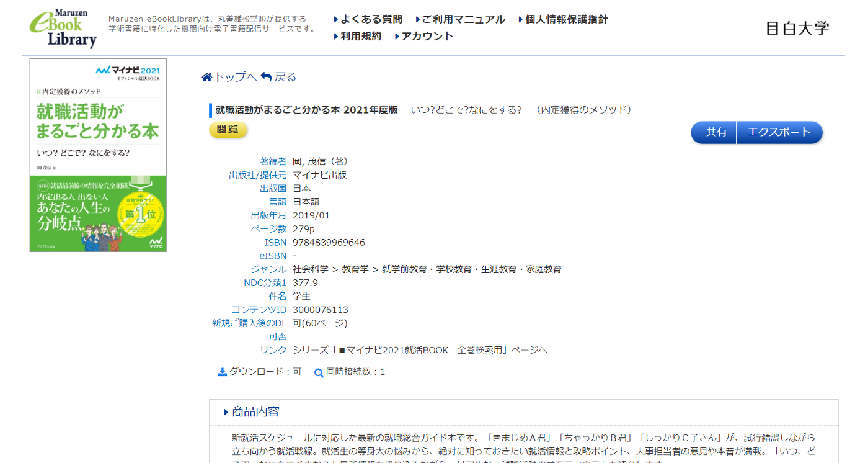The image size is (868, 463).
Task: Click the 同時接続数：1 text
Action: pos(355,372)
